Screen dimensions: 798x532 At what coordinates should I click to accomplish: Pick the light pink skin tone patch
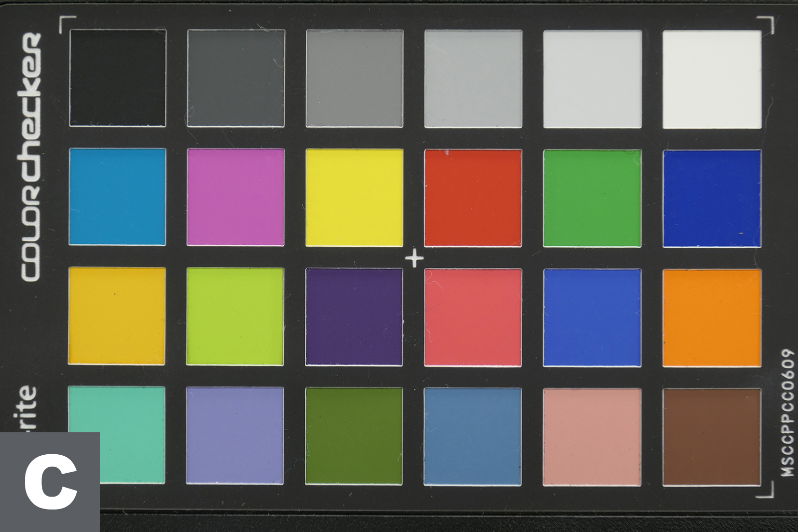[x=592, y=437]
